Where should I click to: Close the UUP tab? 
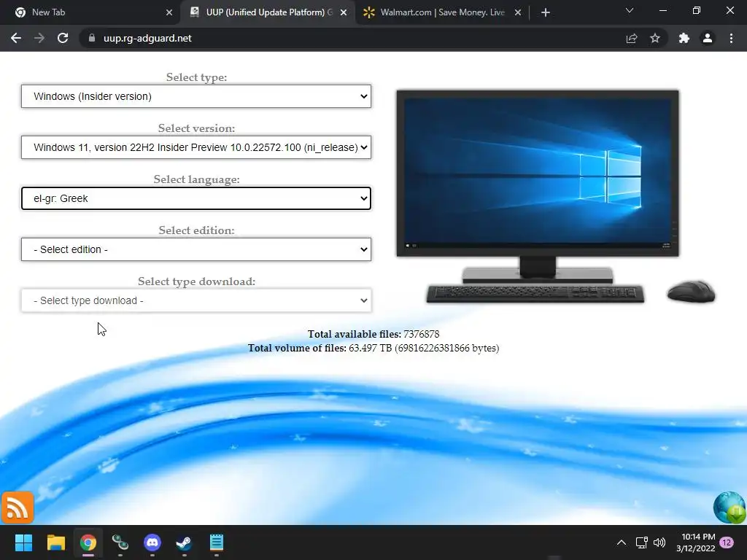[x=344, y=12]
